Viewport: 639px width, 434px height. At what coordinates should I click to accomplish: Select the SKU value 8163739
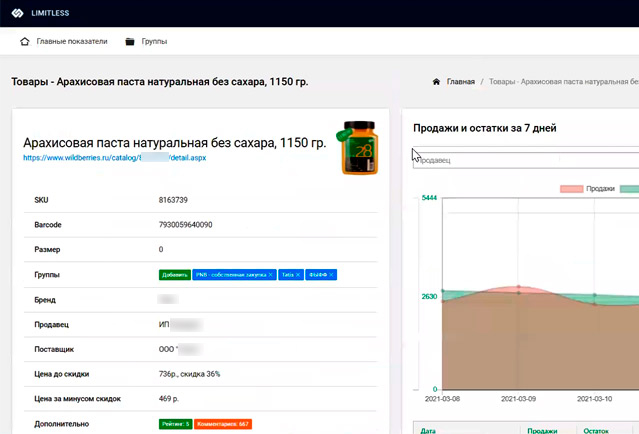coord(173,200)
